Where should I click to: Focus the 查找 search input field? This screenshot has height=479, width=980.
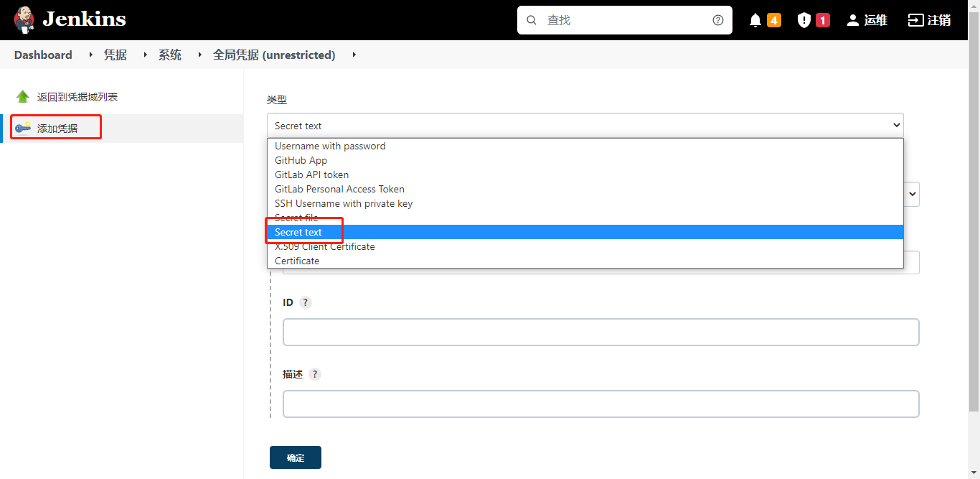tap(624, 20)
